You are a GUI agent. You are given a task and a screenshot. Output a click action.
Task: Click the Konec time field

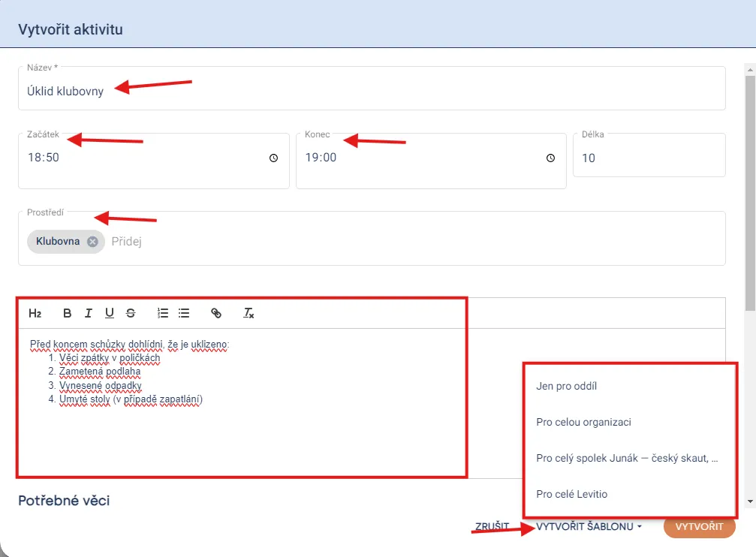pyautogui.click(x=431, y=161)
